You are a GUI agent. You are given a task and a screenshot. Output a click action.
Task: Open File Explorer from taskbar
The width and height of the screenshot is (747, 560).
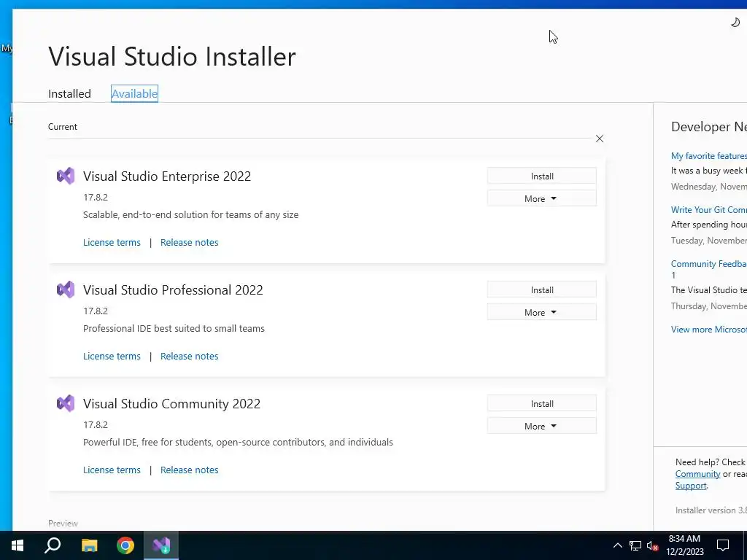[89, 545]
